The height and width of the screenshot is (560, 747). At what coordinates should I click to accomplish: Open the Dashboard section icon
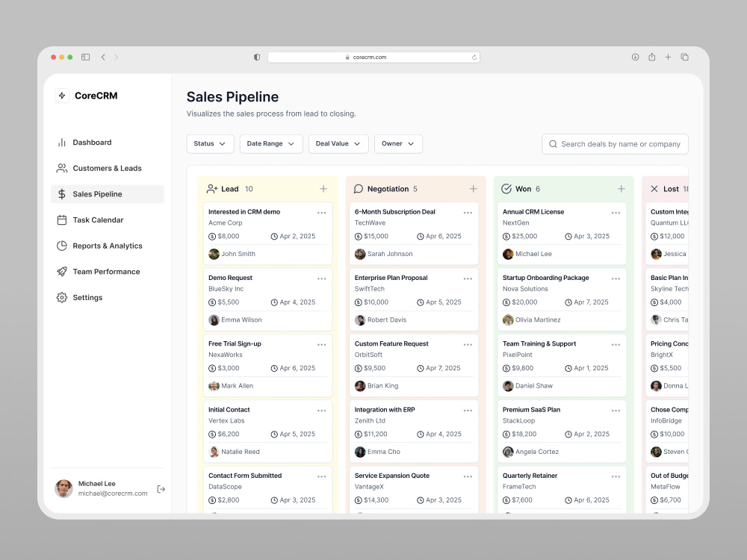[61, 142]
